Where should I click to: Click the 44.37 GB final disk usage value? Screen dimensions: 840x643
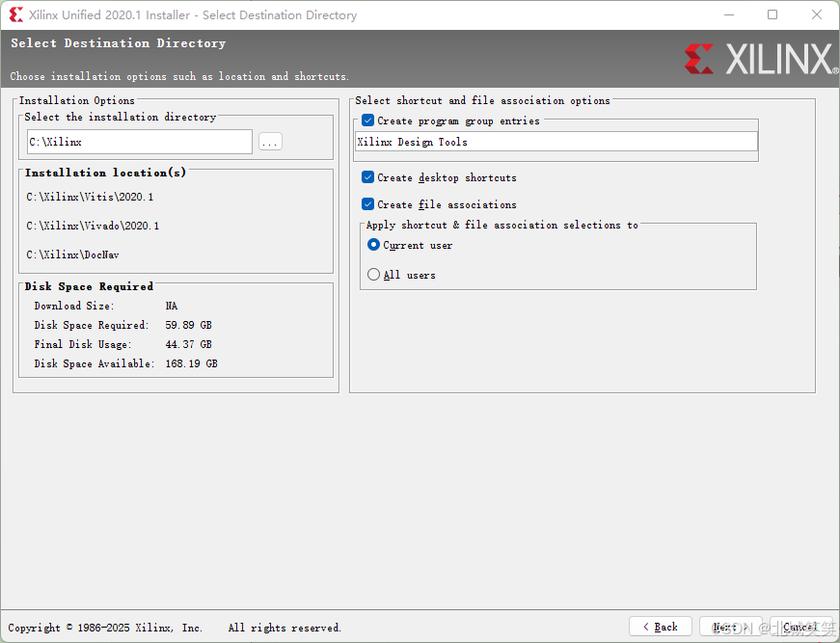(x=189, y=344)
